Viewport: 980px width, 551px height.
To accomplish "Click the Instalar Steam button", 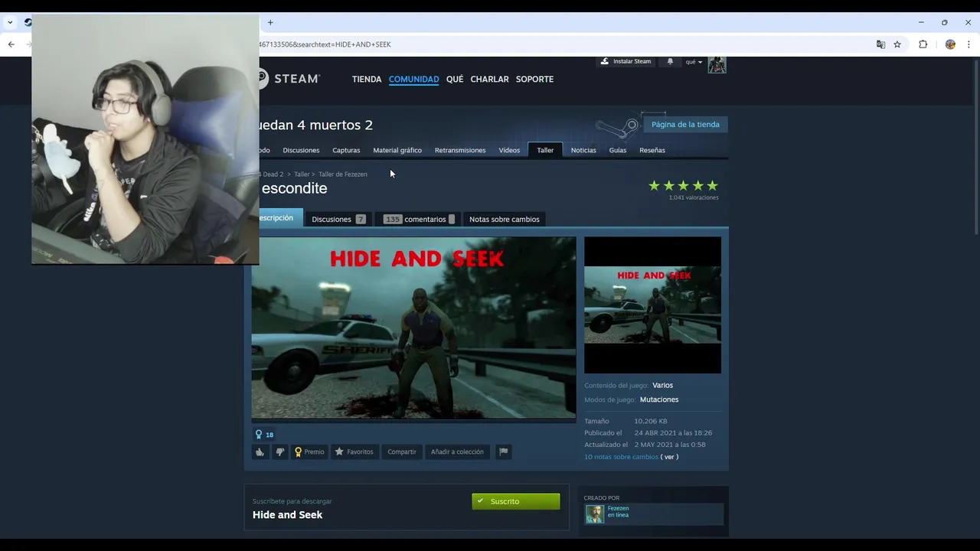I will pos(626,61).
